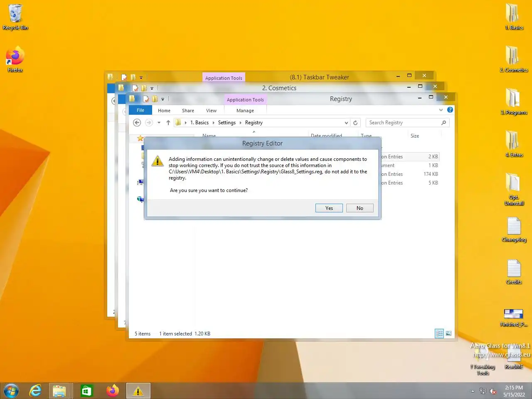Click 'Registry' in the address path

coord(254,123)
